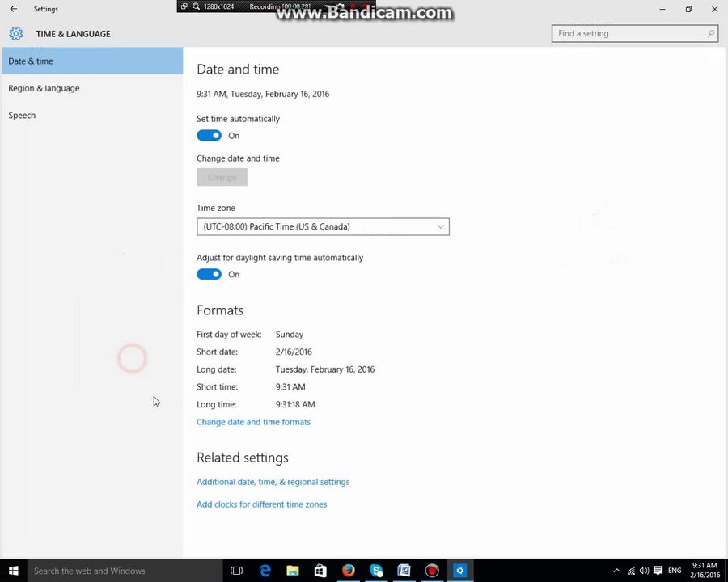Open the network status tray icon

point(631,571)
